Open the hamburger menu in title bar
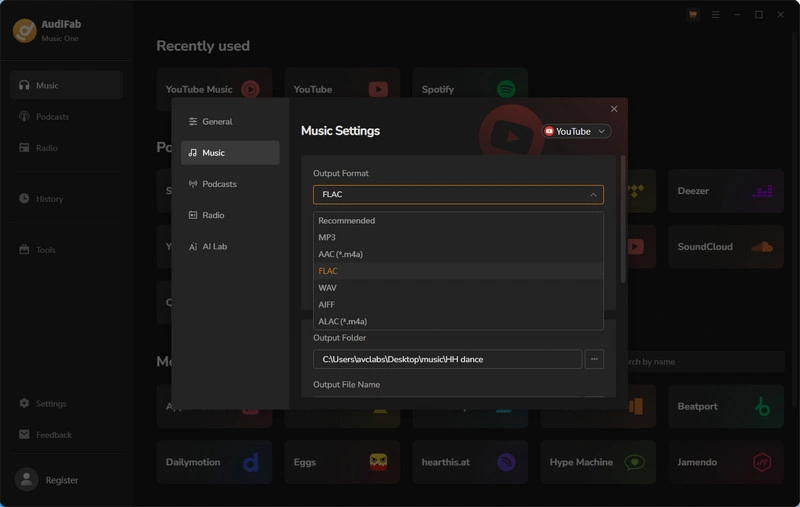Image resolution: width=800 pixels, height=507 pixels. [715, 15]
